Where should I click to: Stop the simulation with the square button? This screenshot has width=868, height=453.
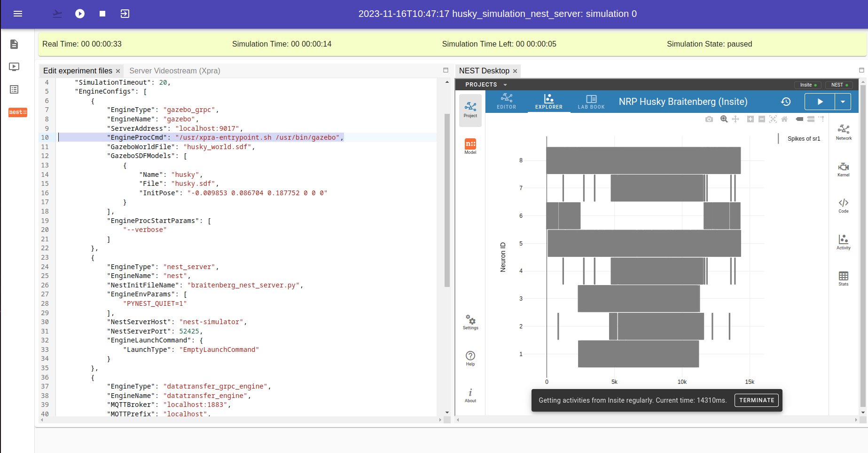(x=102, y=14)
